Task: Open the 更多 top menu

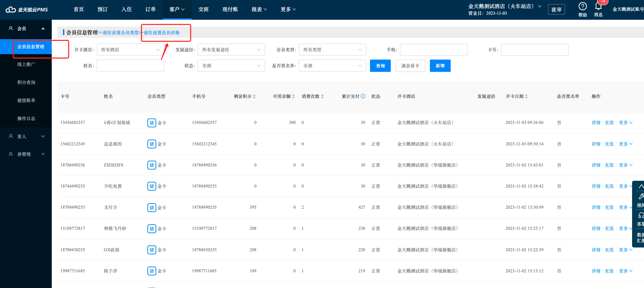Action: pos(288,10)
